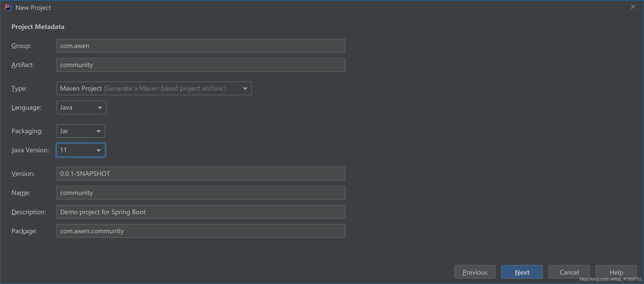Image resolution: width=644 pixels, height=284 pixels.
Task: Click the Description field with Demo project text
Action: (201, 212)
